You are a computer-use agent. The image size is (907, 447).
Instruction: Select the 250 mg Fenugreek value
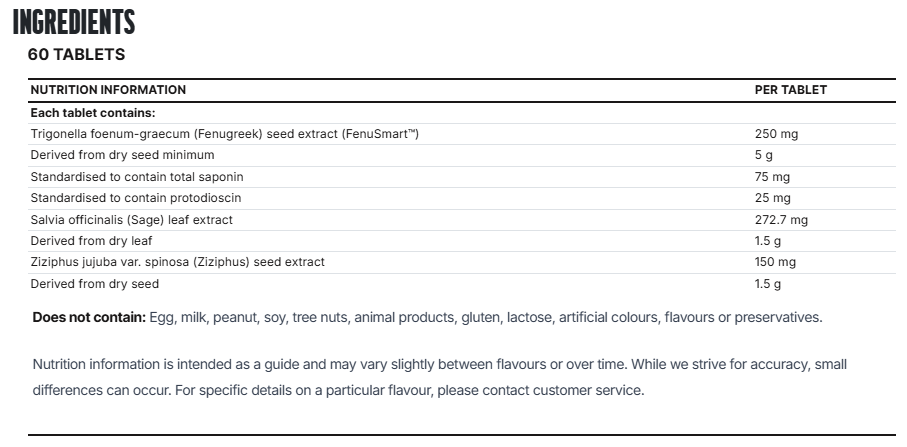pos(776,134)
